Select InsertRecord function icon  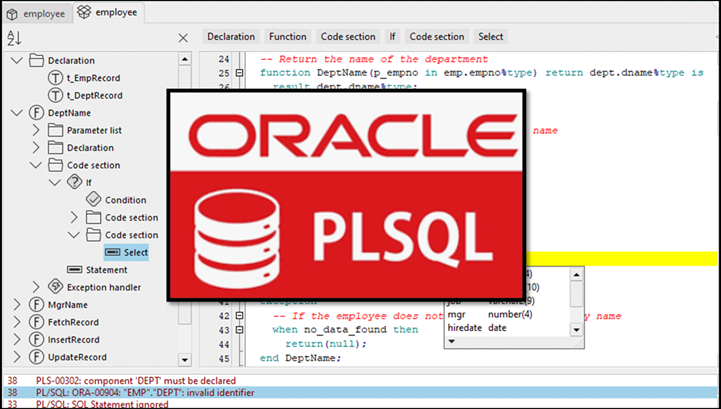tap(35, 340)
